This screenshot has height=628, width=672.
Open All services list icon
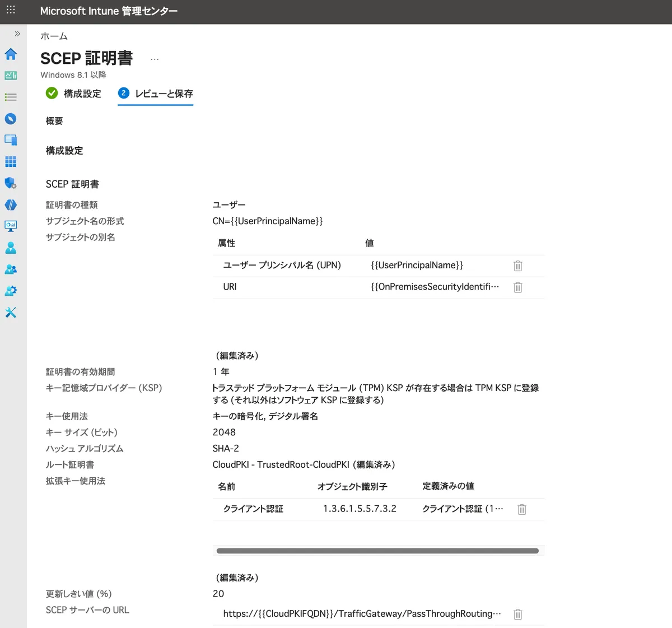coord(11,97)
